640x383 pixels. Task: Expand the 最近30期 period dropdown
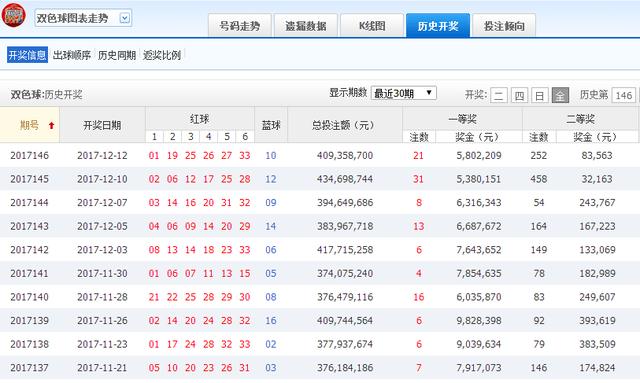(x=404, y=93)
